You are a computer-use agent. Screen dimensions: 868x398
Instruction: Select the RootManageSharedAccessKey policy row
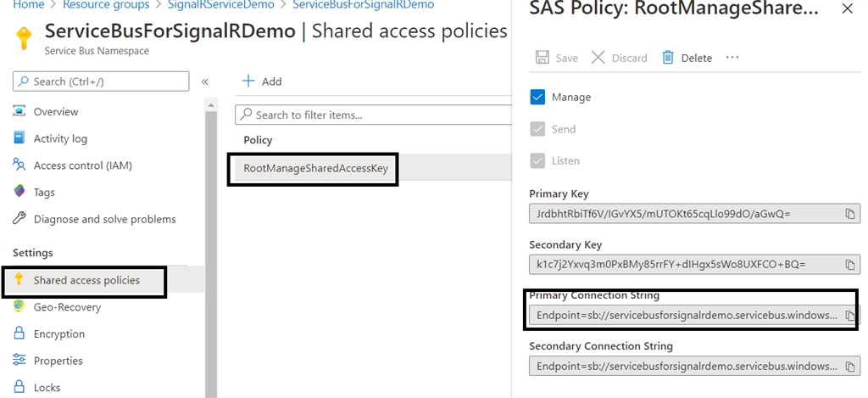point(370,169)
